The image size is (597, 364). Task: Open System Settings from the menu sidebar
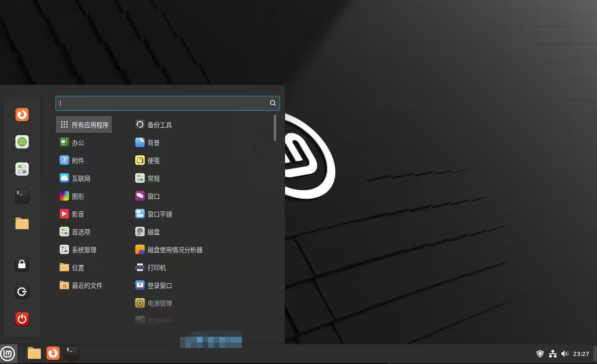pos(22,169)
